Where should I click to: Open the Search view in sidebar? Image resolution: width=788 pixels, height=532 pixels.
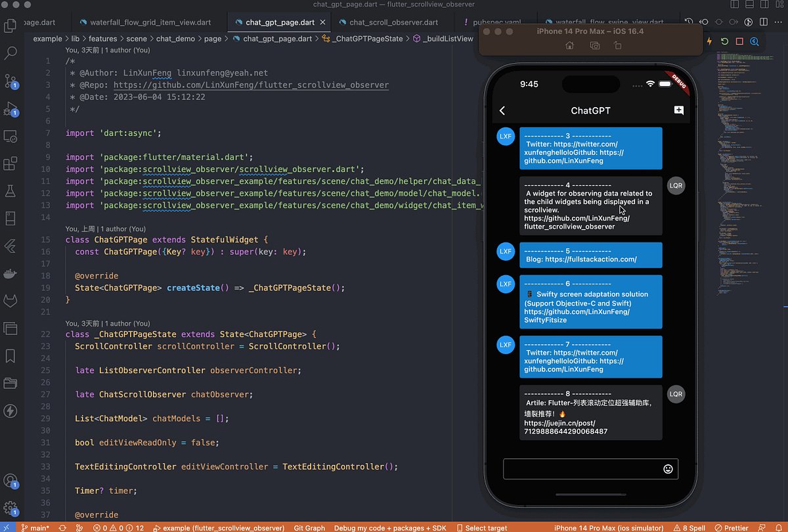point(11,53)
